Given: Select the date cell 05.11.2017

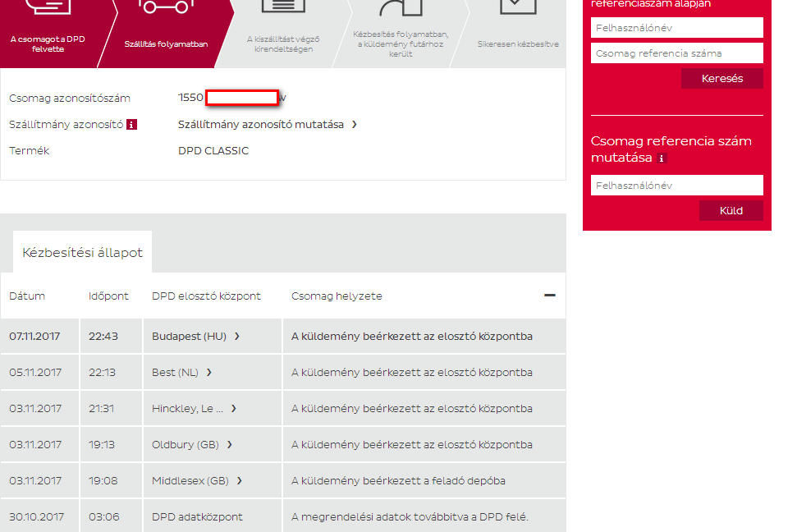Looking at the screenshot, I should click(x=35, y=372).
